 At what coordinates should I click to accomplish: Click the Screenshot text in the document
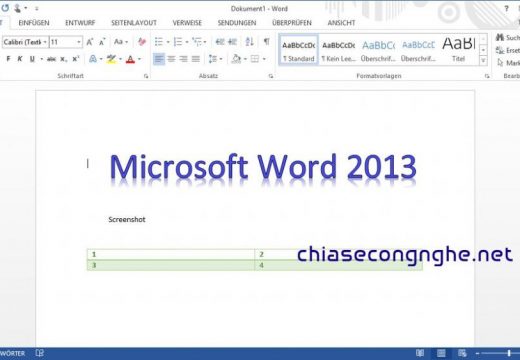(127, 219)
